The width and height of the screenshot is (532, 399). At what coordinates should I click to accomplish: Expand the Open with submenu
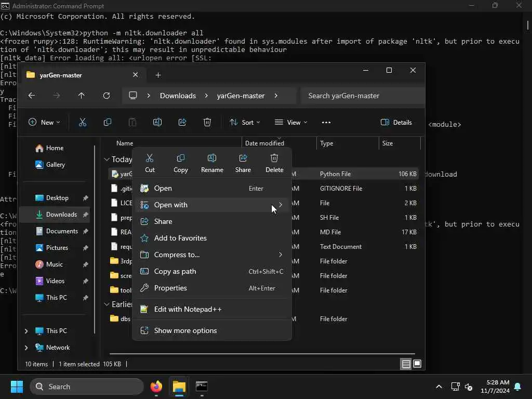(x=212, y=205)
